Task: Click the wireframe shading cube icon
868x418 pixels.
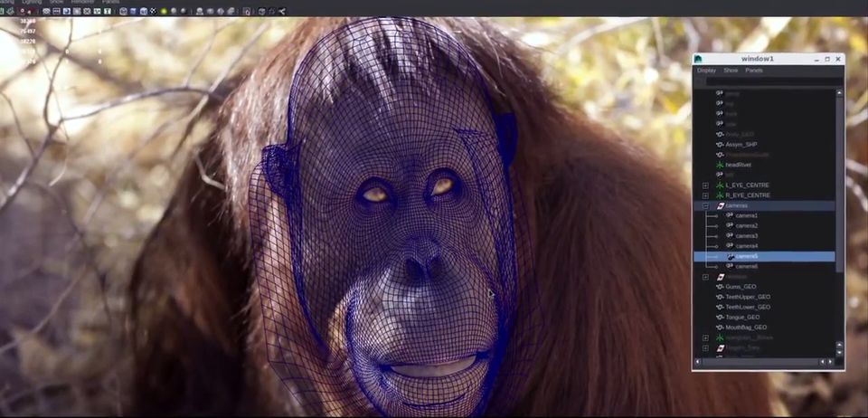Action: coord(123,11)
